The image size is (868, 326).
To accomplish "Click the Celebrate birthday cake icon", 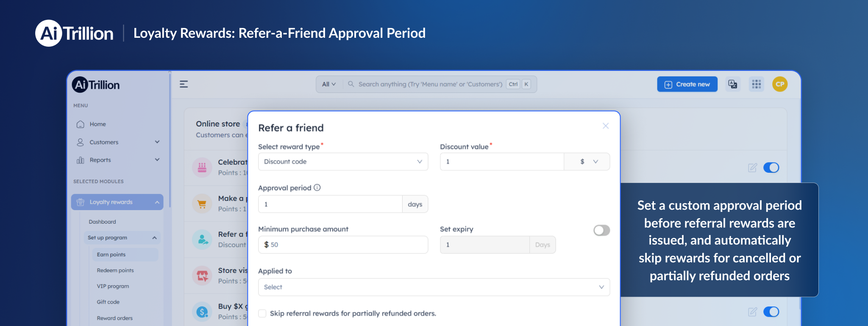I will 202,167.
